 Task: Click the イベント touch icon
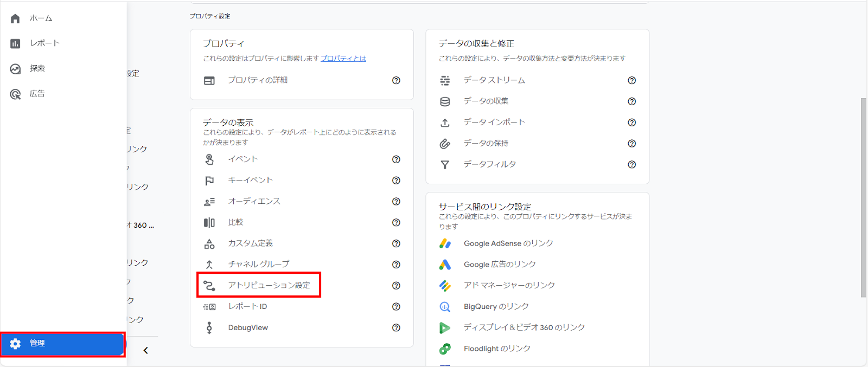pos(209,159)
